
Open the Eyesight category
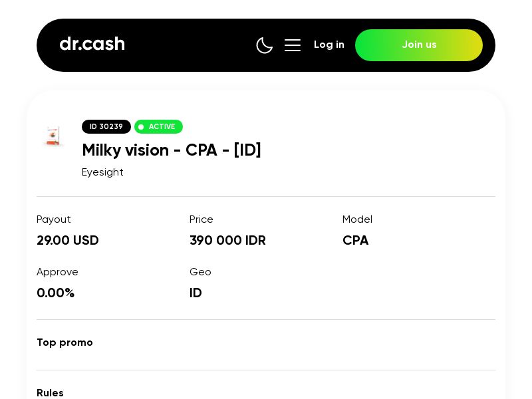[102, 172]
